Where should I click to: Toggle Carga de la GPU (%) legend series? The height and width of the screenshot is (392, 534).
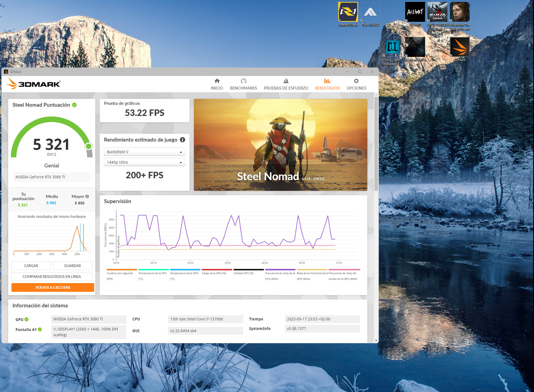tap(217, 272)
